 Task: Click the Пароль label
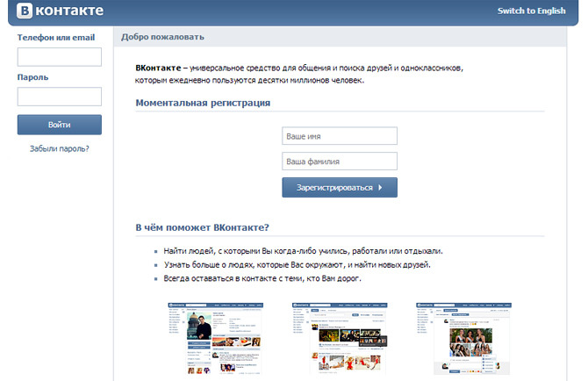pos(32,77)
